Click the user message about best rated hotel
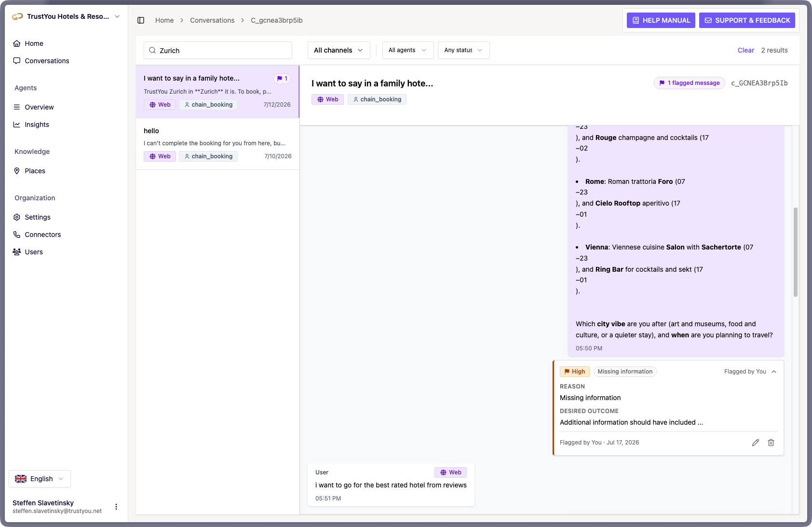The height and width of the screenshot is (527, 812). click(391, 485)
